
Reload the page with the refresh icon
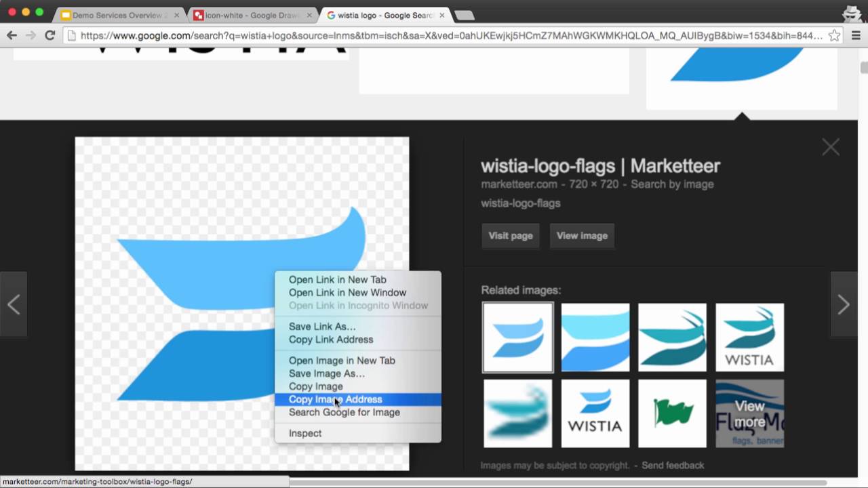pos(50,35)
